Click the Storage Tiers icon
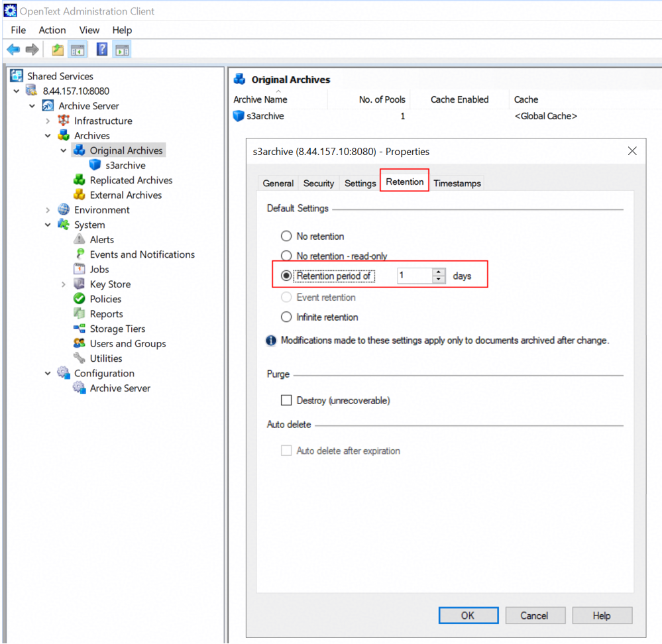Image resolution: width=662 pixels, height=644 pixels. pyautogui.click(x=80, y=329)
